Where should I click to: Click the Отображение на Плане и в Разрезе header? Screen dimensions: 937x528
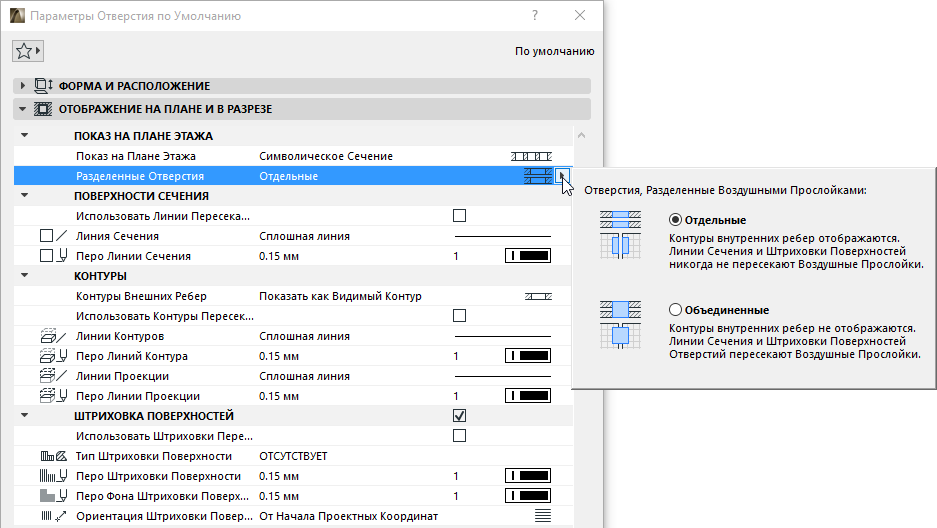point(302,109)
